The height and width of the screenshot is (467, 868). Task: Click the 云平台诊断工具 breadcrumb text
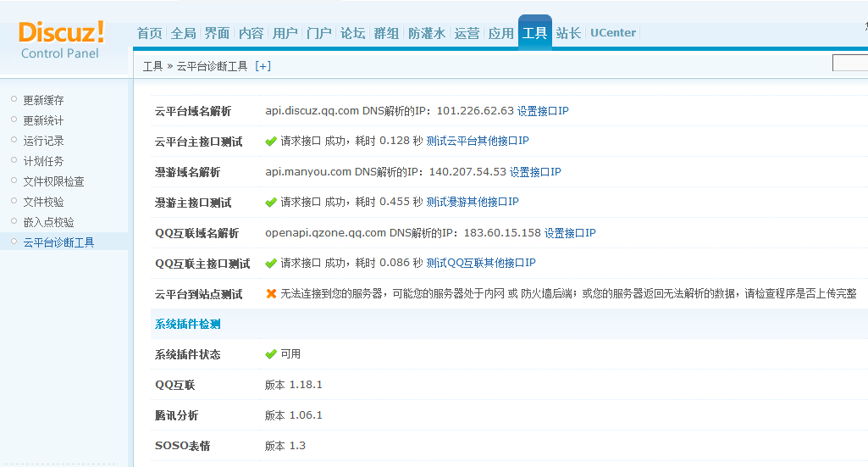212,66
